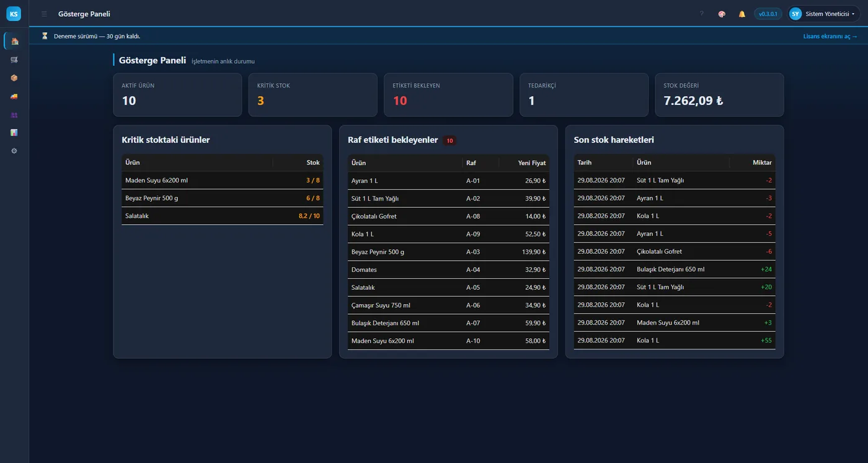Viewport: 868px width, 463px height.
Task: Select Maden Suyu 6x200 ml critical stock row
Action: (223, 181)
